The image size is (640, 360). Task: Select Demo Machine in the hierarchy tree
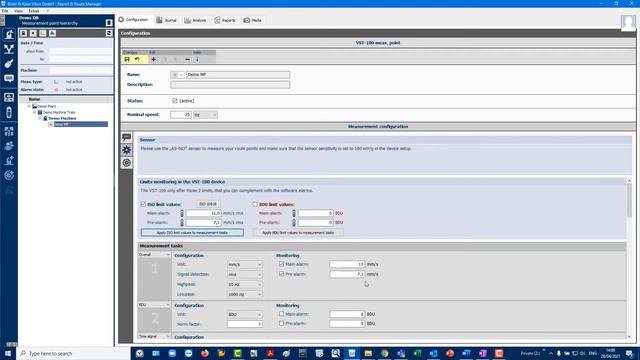pyautogui.click(x=62, y=118)
